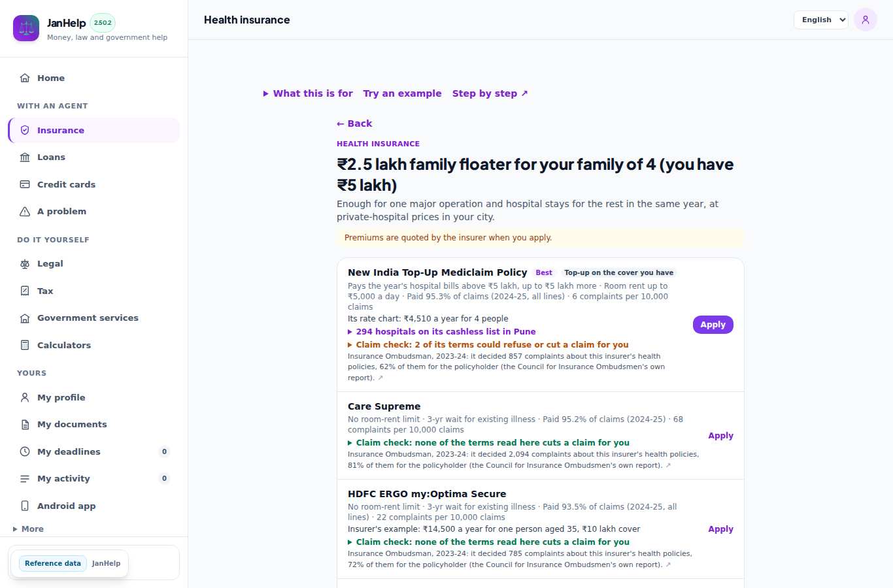Open the "Step by step" link
This screenshot has width=893, height=588.
[490, 93]
